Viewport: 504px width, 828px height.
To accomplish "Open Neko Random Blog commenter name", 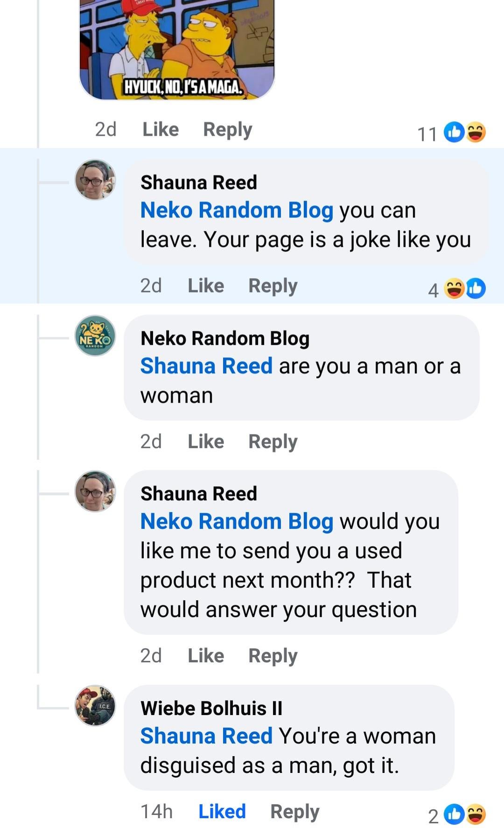I will coord(224,338).
